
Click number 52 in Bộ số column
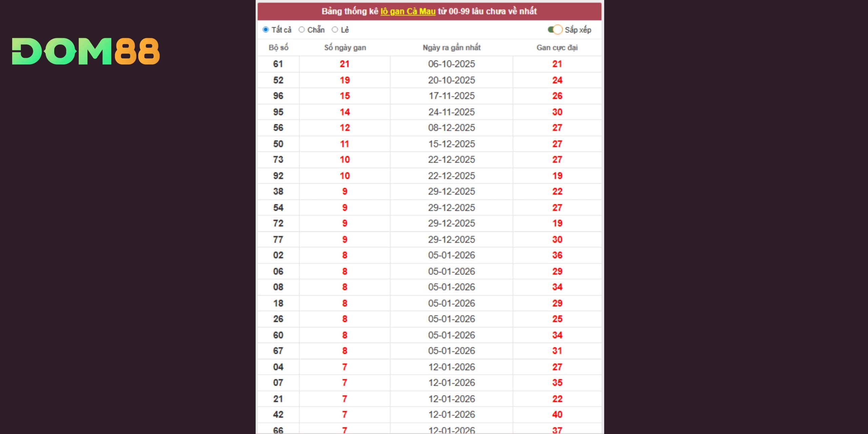pyautogui.click(x=278, y=80)
